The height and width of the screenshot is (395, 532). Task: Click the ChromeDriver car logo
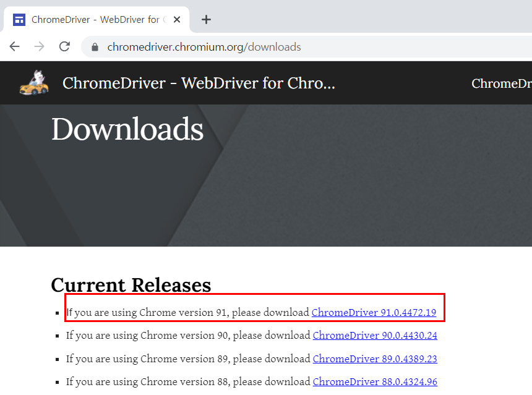[x=34, y=83]
